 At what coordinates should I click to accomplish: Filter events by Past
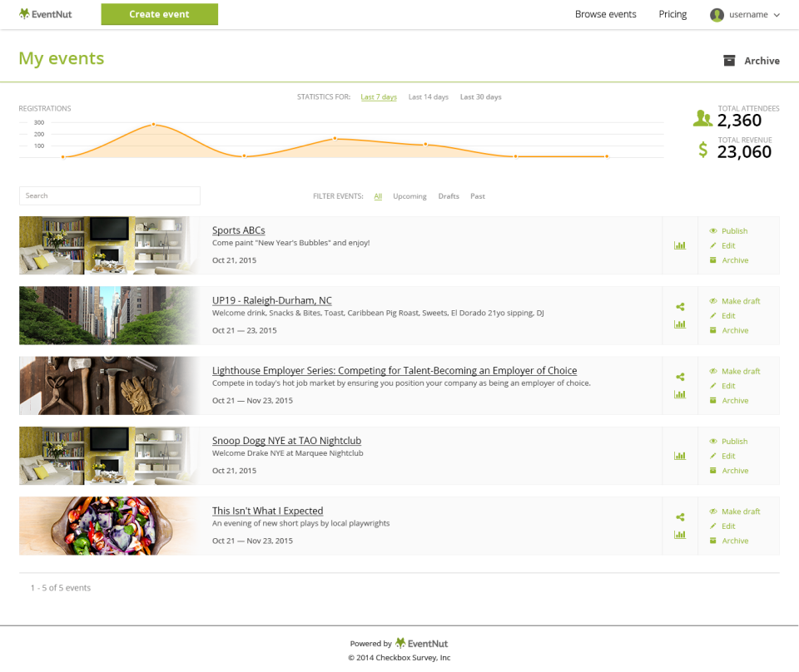(478, 196)
